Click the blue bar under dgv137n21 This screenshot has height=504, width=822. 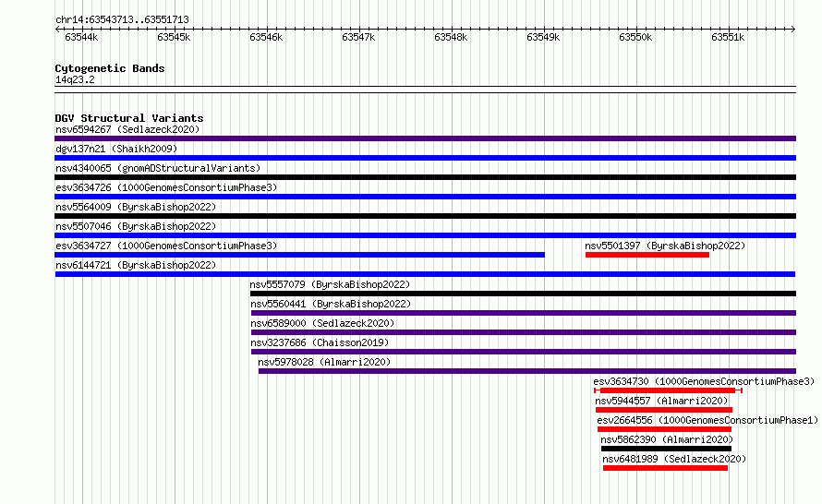tap(425, 158)
